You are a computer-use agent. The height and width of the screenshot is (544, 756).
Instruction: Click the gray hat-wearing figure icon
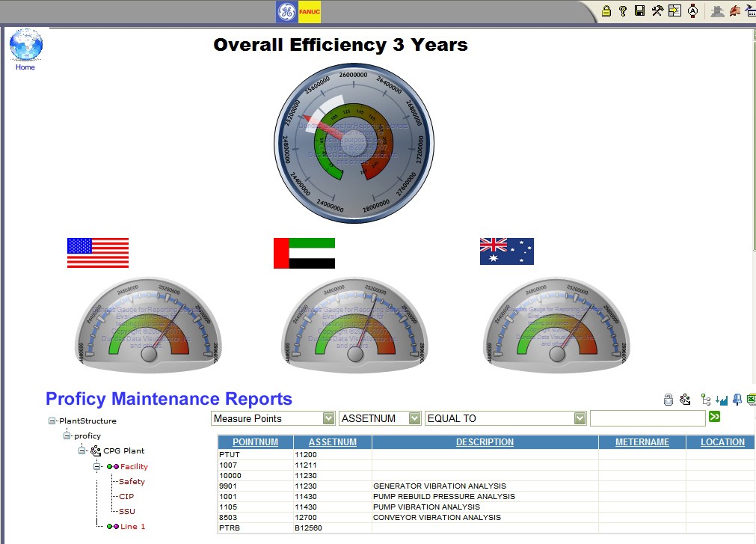[717, 10]
